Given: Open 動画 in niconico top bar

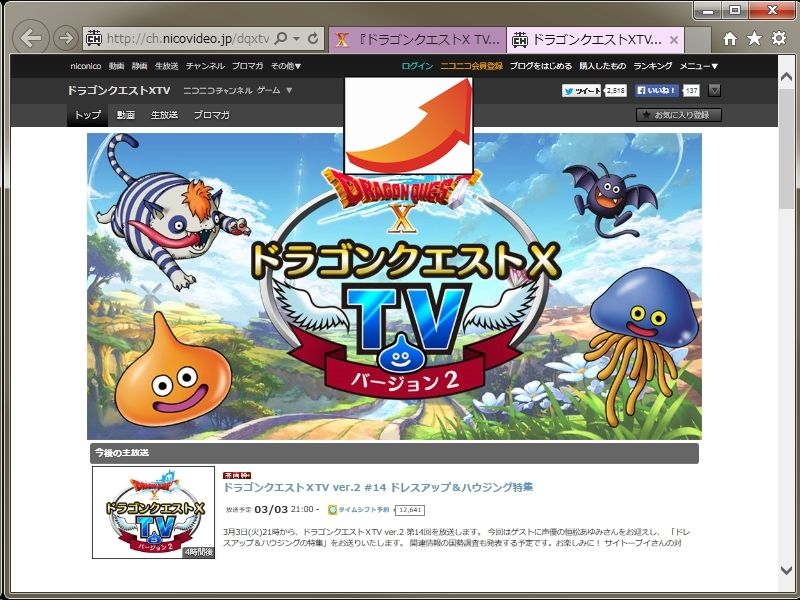Looking at the screenshot, I should click(116, 66).
